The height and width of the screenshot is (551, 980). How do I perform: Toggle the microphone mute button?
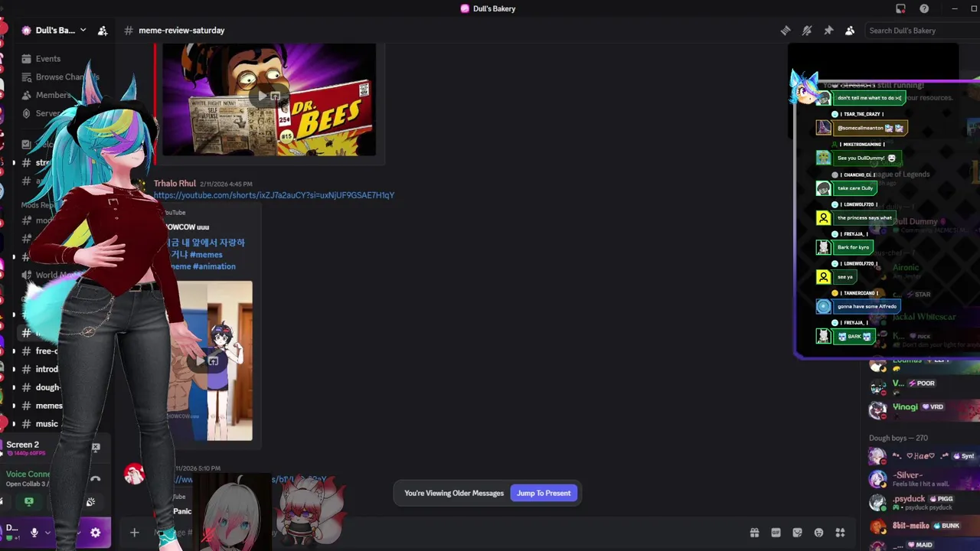pos(34,533)
